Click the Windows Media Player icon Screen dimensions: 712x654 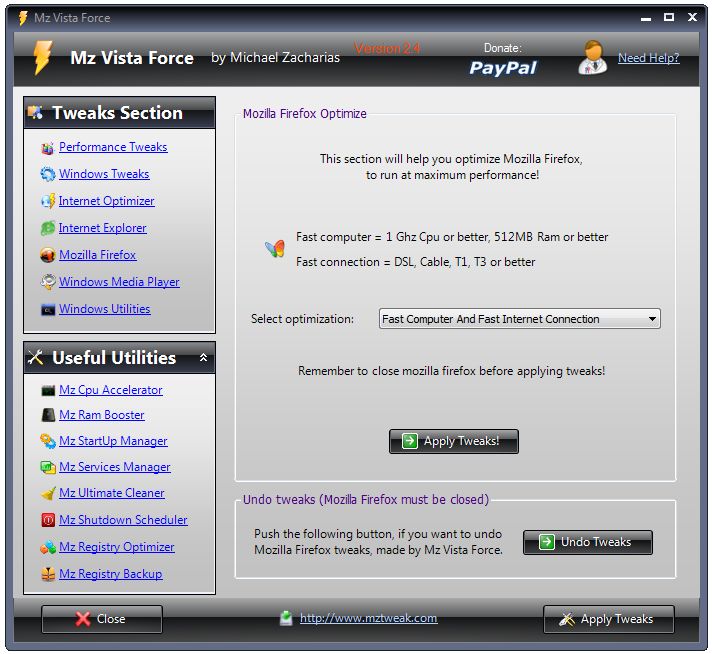pyautogui.click(x=48, y=282)
